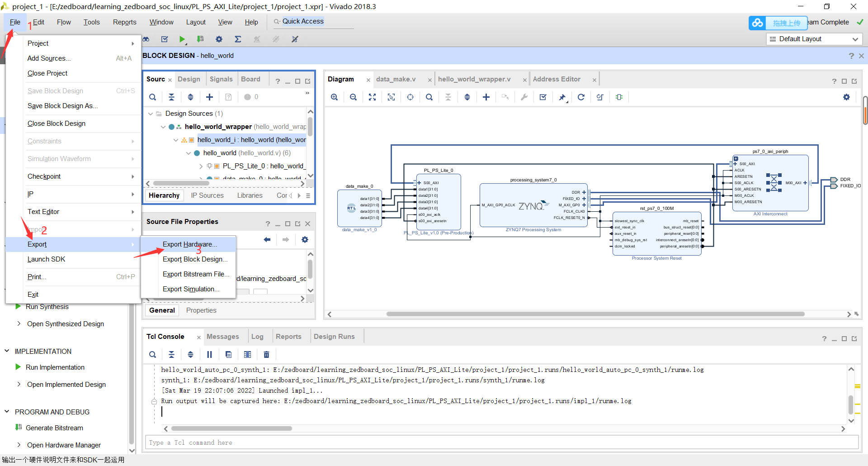This screenshot has height=466, width=868.
Task: Close the data_make.v tab
Action: click(430, 80)
